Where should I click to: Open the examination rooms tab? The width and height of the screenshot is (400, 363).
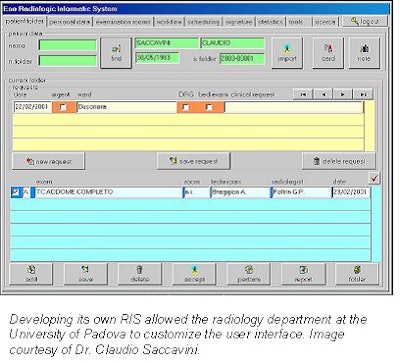123,22
